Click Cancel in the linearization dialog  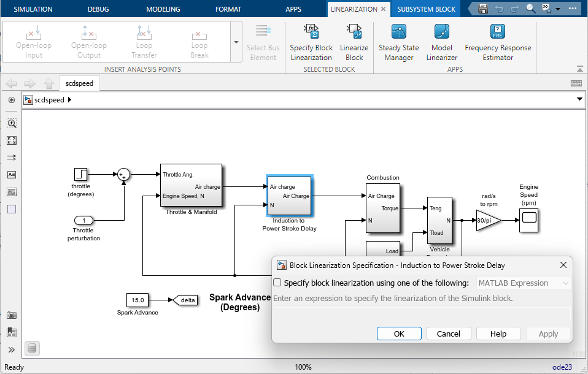pyautogui.click(x=449, y=334)
